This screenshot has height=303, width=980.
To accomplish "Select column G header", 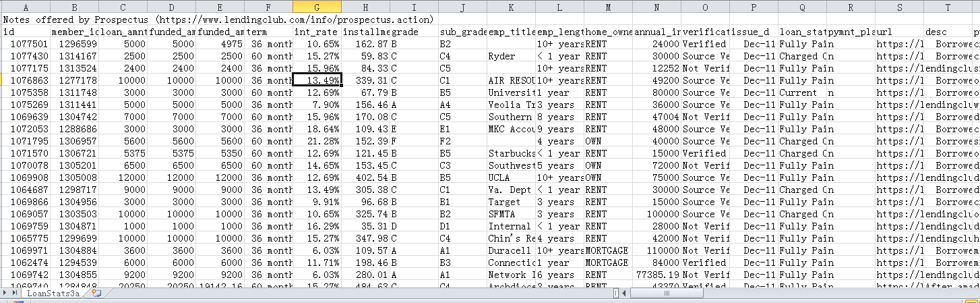I will [317, 7].
